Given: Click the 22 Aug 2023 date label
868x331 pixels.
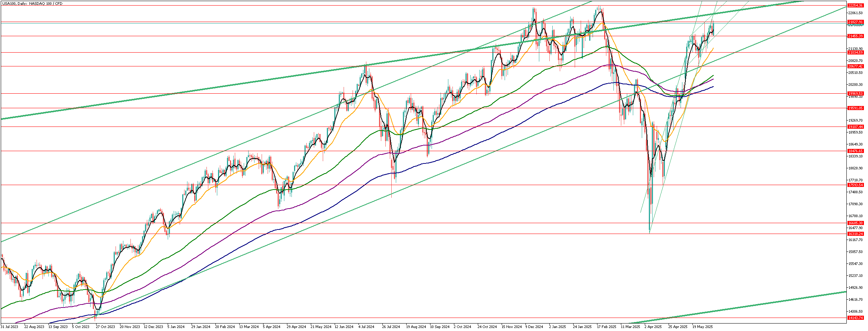Looking at the screenshot, I should coord(34,327).
